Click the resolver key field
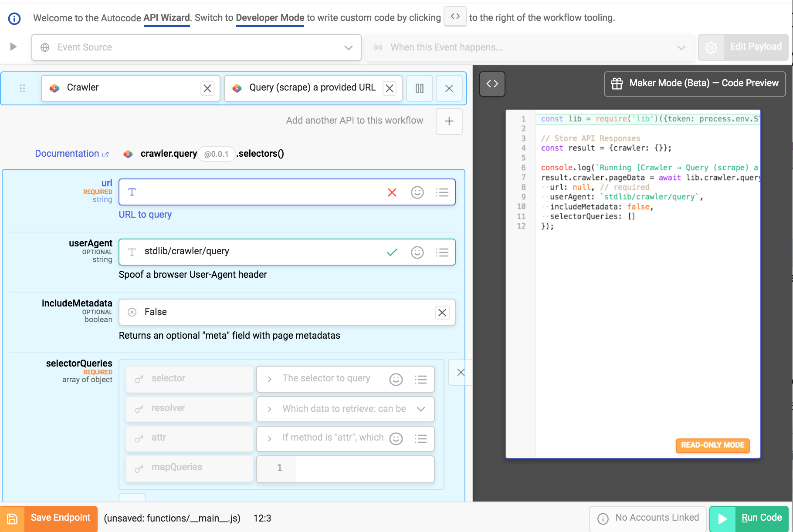Image resolution: width=793 pixels, height=532 pixels. pyautogui.click(x=190, y=408)
